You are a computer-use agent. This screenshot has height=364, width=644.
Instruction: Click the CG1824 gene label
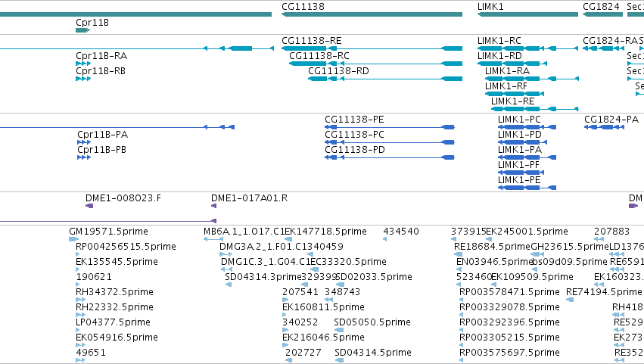602,7
